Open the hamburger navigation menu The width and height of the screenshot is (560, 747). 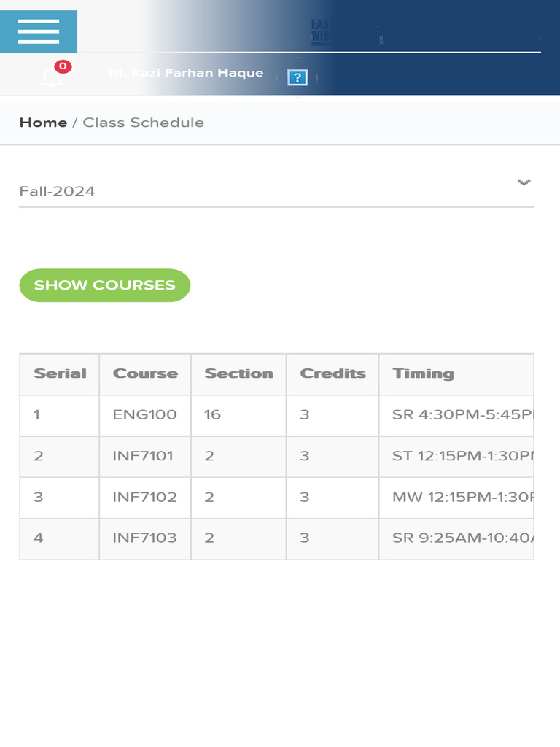(39, 31)
